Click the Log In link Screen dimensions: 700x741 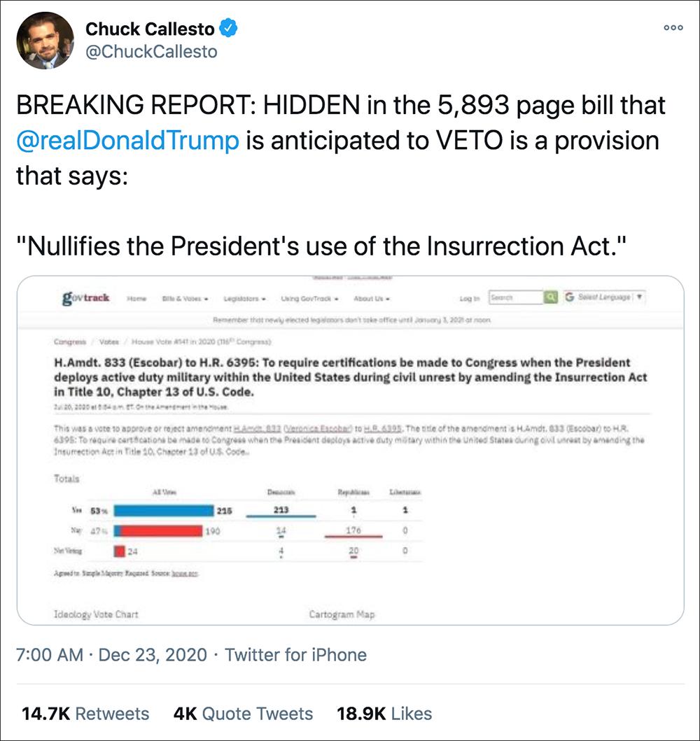tap(469, 299)
